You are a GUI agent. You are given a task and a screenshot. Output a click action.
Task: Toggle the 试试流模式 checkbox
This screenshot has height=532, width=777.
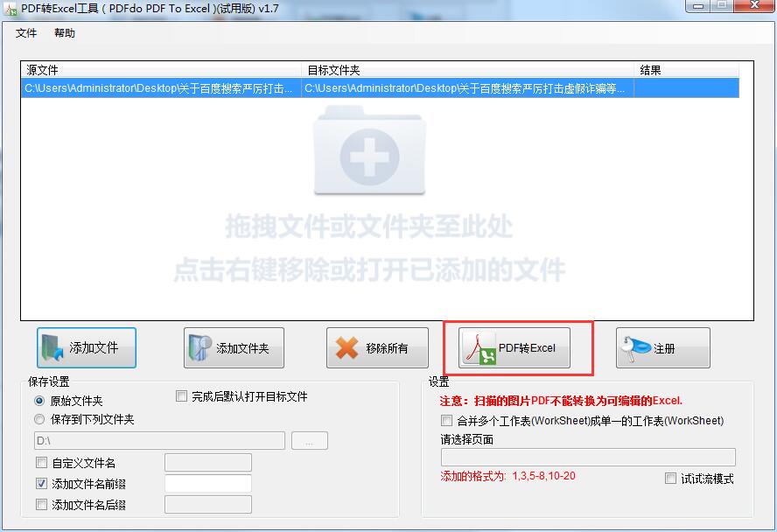[x=670, y=479]
